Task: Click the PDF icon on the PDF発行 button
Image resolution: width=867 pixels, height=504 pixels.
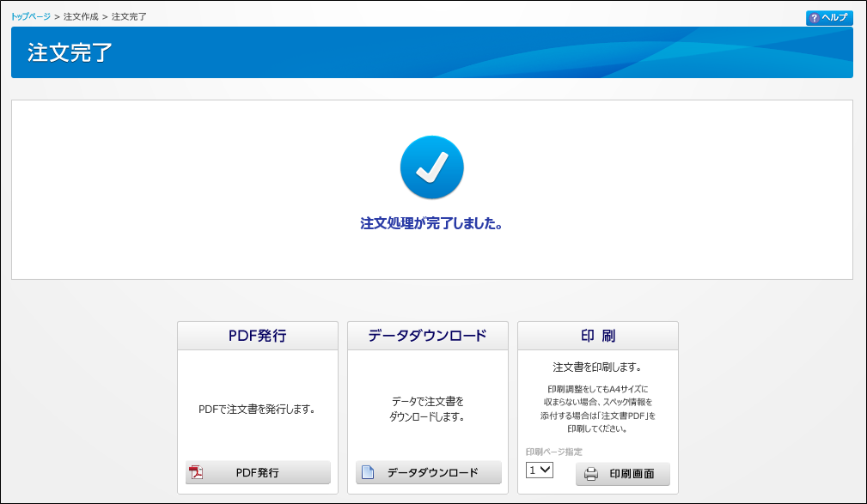Action: [196, 472]
